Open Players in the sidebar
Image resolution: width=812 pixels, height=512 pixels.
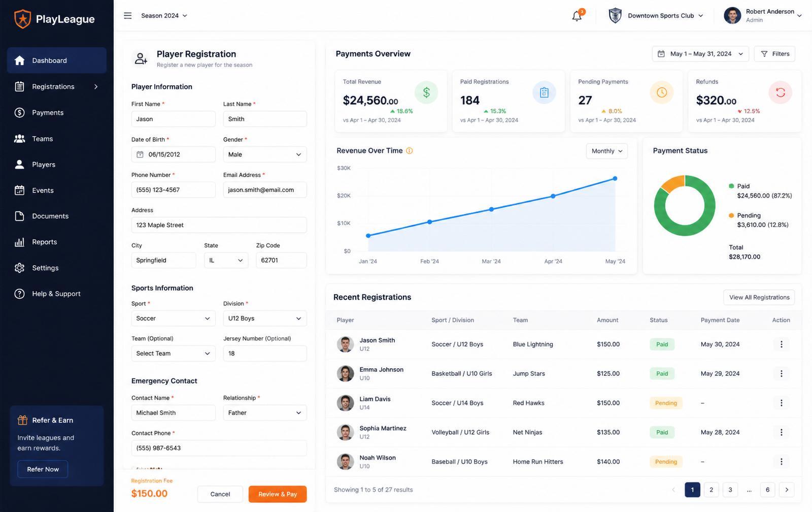tap(57, 165)
